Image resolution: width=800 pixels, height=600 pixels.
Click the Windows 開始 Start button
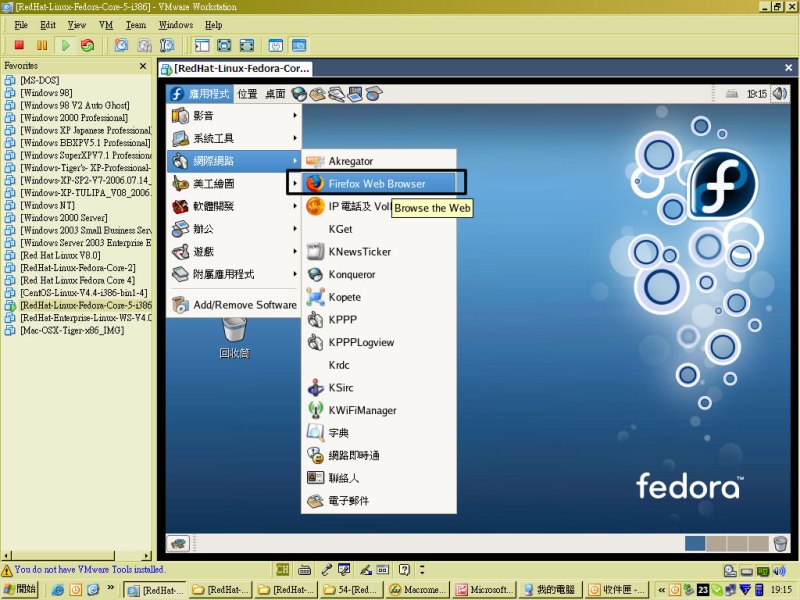pos(20,589)
